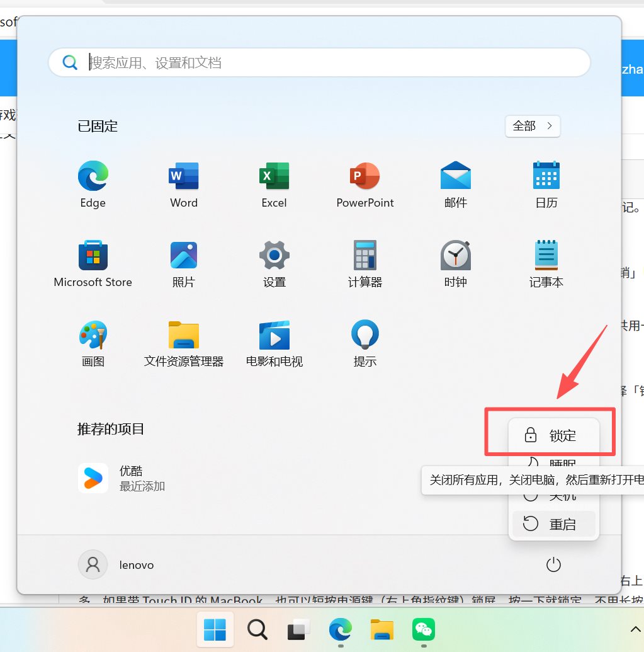Launch the 画图 paint app
This screenshot has width=644, height=652.
click(93, 343)
